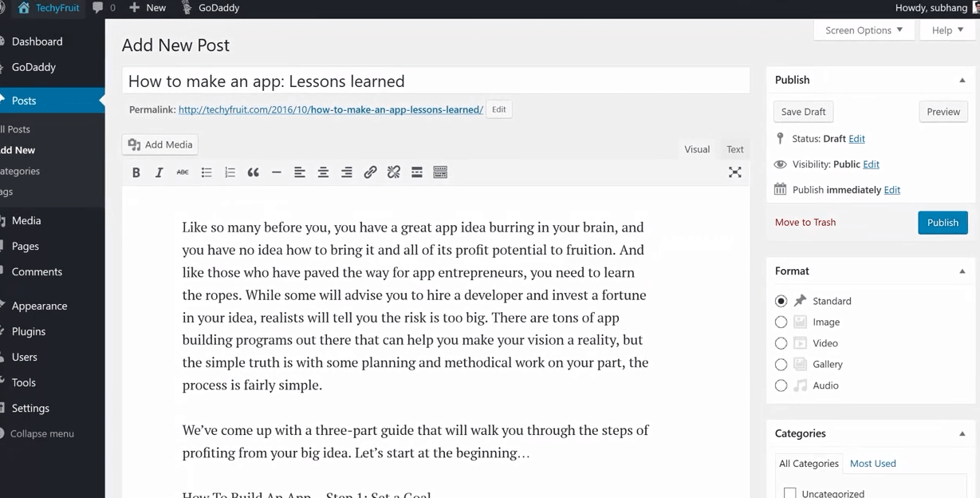Select the Image post format

(781, 322)
